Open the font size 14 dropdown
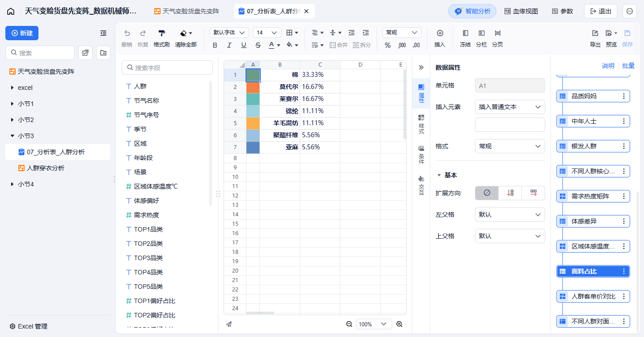 click(x=267, y=33)
